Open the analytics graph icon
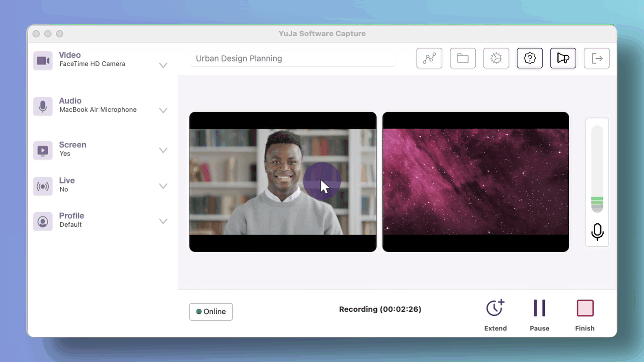The height and width of the screenshot is (362, 644). pyautogui.click(x=429, y=58)
